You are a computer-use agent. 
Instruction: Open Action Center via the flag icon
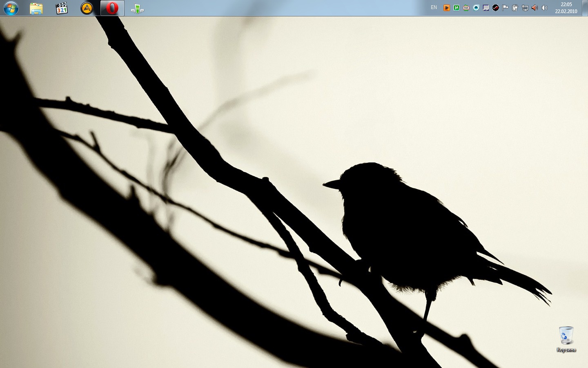click(x=506, y=8)
